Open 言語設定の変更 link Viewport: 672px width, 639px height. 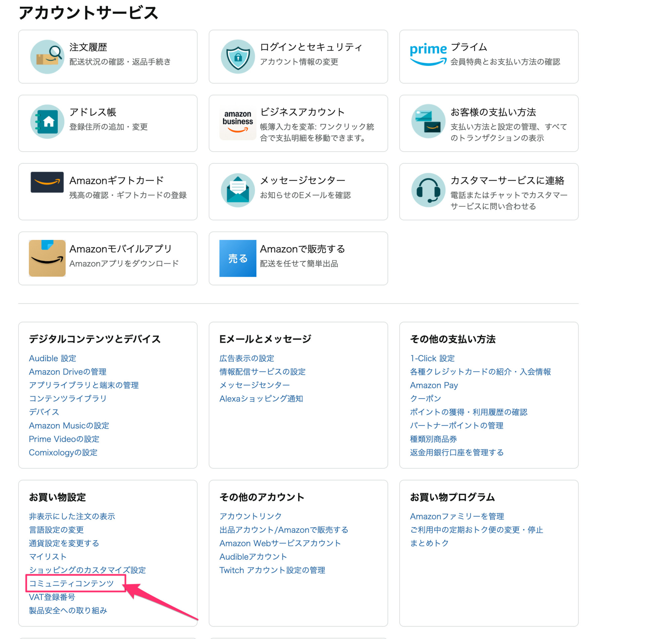point(56,530)
